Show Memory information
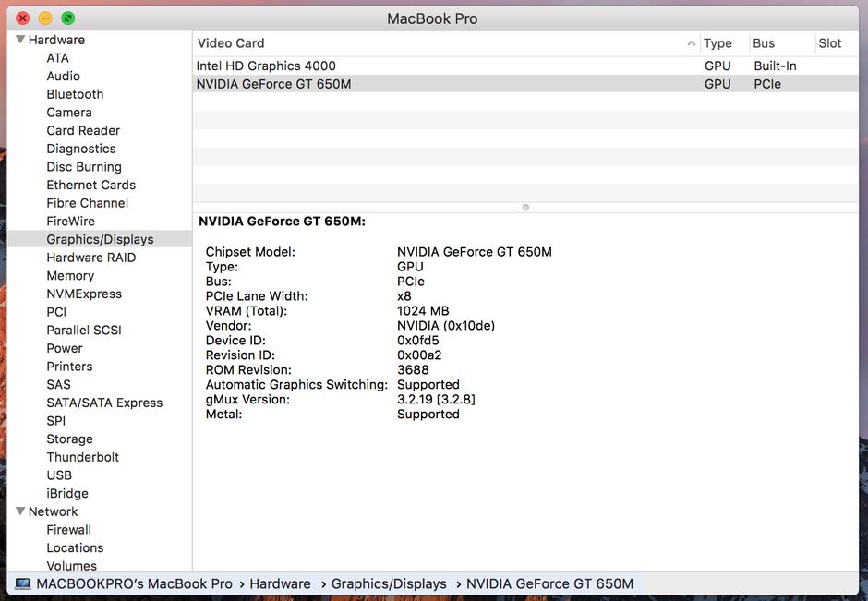Screen dimensions: 868x601 tap(70, 276)
